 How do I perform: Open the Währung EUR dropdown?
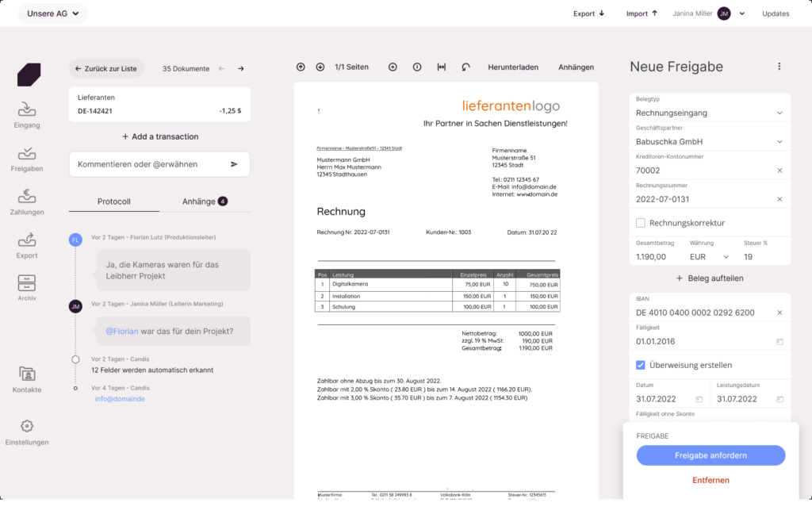[709, 257]
